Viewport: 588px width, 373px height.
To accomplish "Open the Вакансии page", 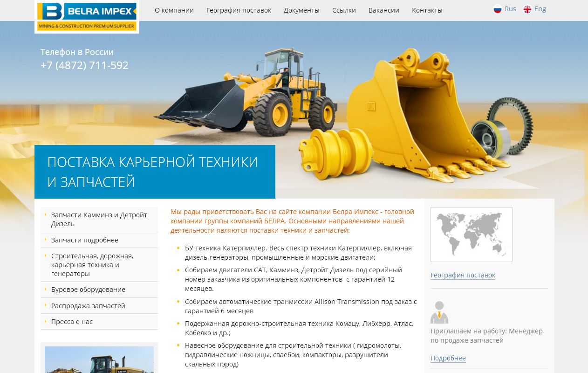I will click(x=384, y=10).
